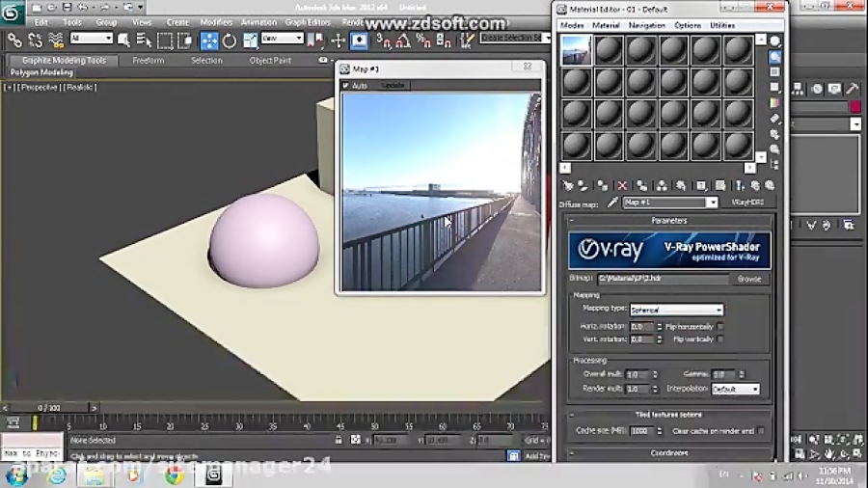Toggle Clear cache on render end checkbox
This screenshot has height=488, width=868.
[x=761, y=431]
